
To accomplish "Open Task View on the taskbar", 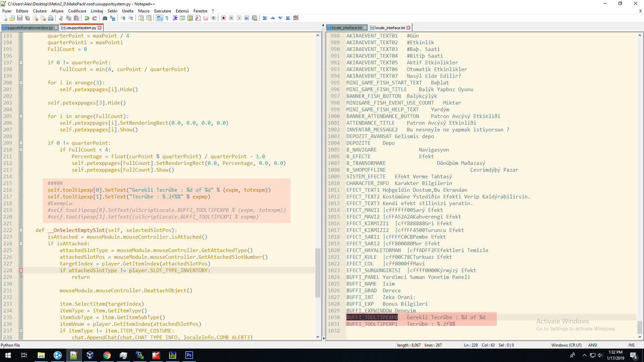I will pyautogui.click(x=24, y=355).
